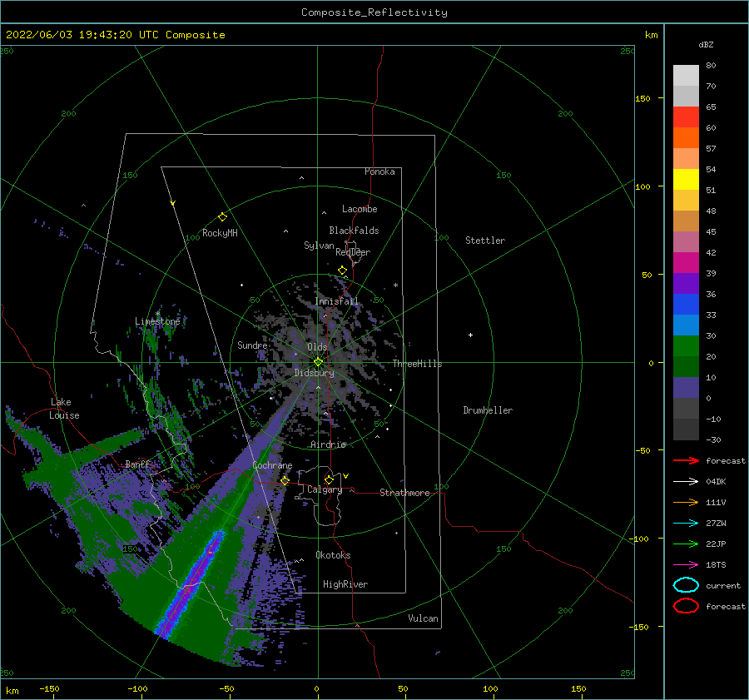
Task: Click the yellow diamond marker below Cochrane
Action: point(285,480)
